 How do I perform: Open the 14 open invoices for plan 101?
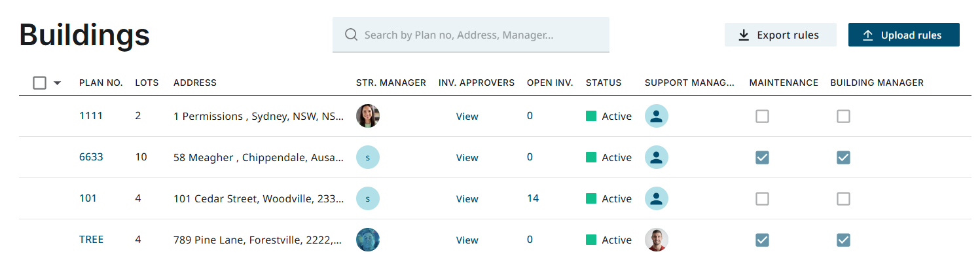click(x=533, y=198)
